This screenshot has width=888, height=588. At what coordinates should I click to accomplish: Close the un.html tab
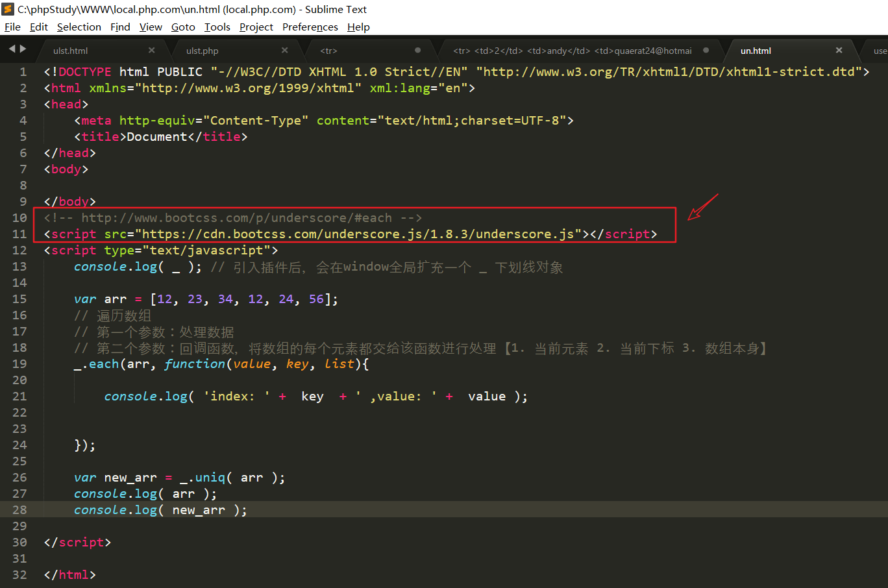(839, 51)
